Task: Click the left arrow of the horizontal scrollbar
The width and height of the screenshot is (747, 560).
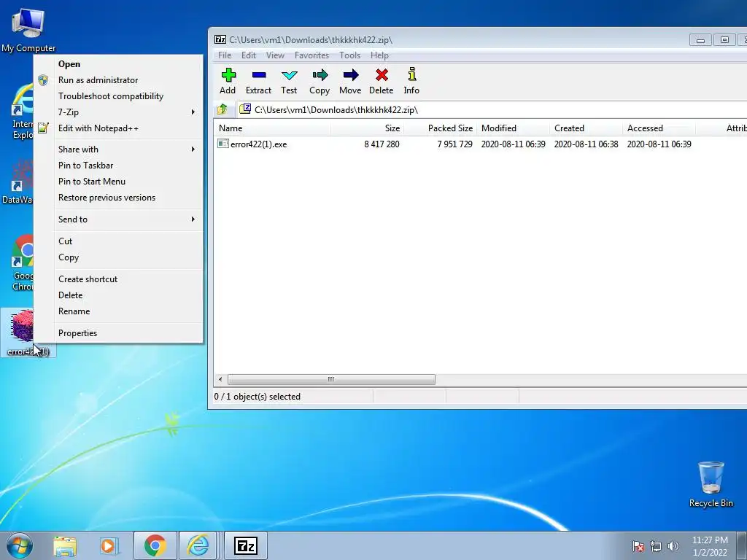Action: (x=220, y=379)
